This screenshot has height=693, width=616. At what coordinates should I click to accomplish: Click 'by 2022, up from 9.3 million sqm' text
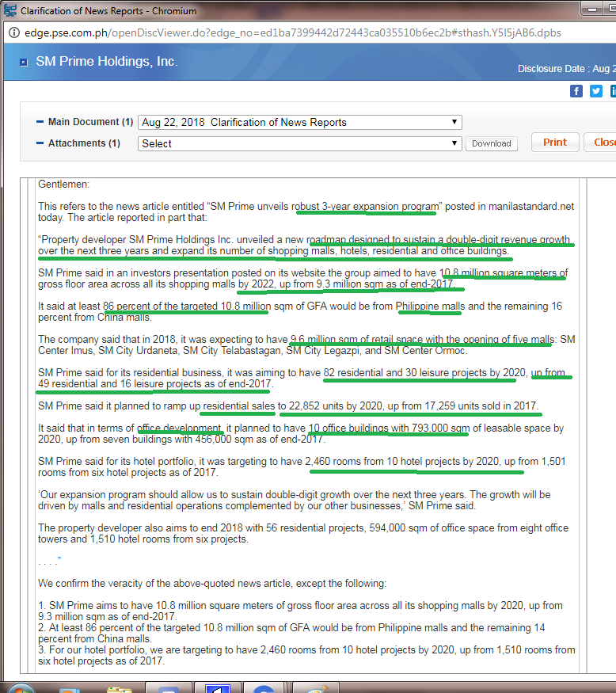(x=310, y=284)
